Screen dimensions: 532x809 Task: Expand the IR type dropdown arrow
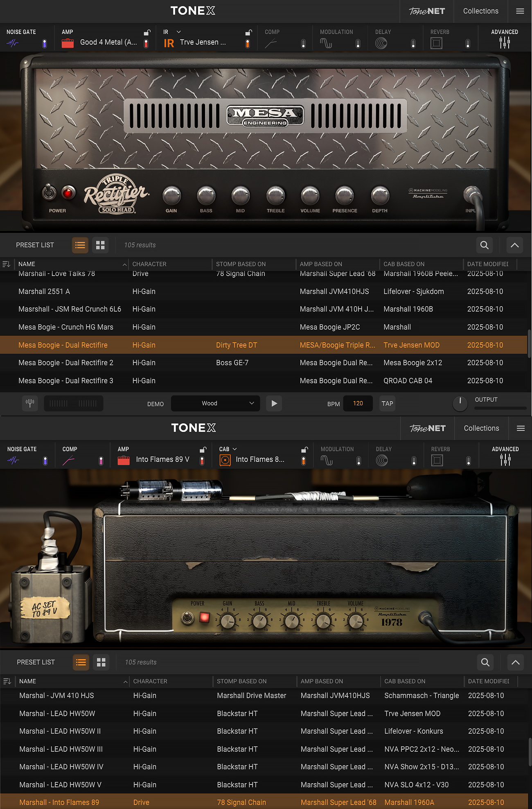178,32
